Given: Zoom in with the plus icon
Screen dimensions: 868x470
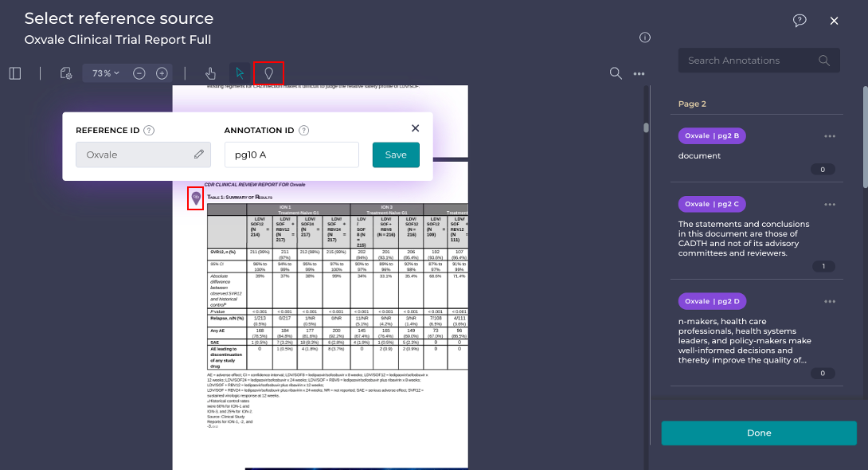Looking at the screenshot, I should coord(162,73).
